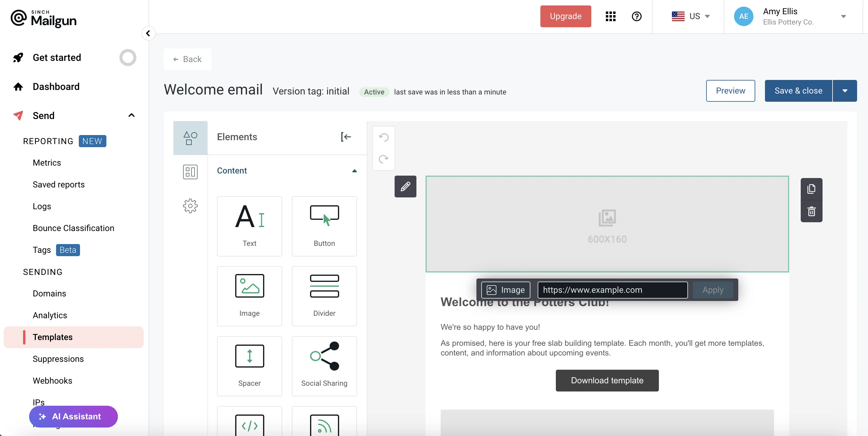Click the Preview button
868x436 pixels.
point(730,91)
